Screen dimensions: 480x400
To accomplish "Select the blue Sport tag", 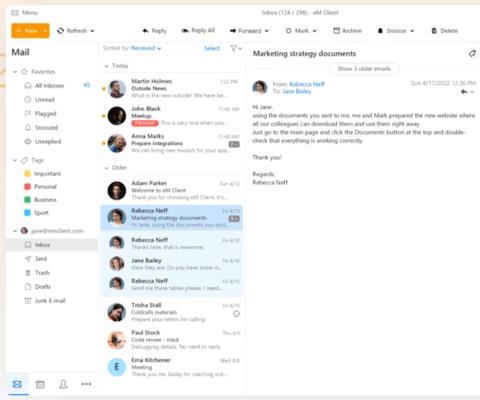I will click(x=36, y=213).
